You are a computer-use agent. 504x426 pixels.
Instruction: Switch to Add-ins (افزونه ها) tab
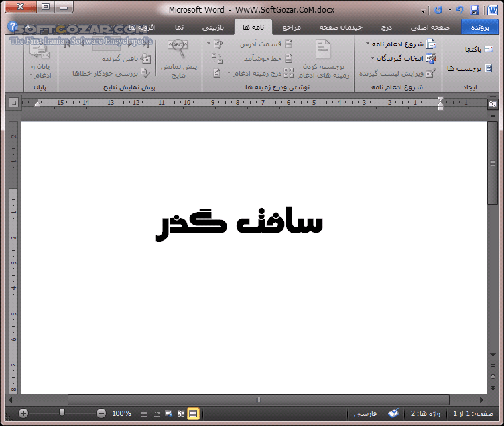pyautogui.click(x=142, y=28)
